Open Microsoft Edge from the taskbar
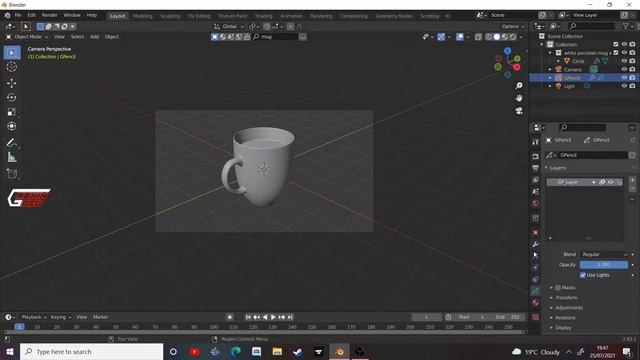This screenshot has height=360, width=640. tap(236, 352)
